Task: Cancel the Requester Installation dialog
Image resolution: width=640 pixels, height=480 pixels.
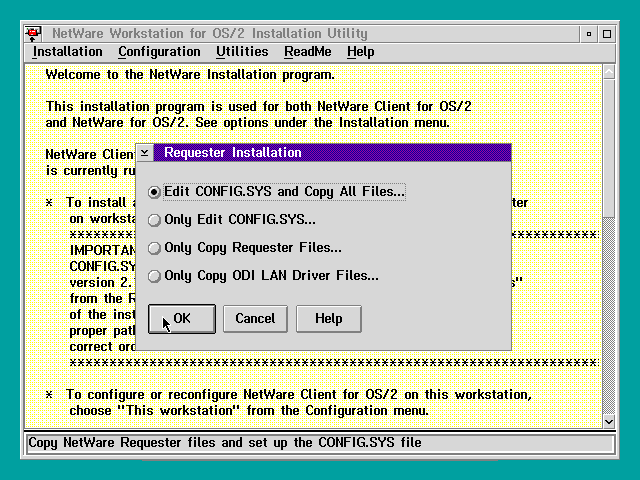Action: pyautogui.click(x=255, y=319)
